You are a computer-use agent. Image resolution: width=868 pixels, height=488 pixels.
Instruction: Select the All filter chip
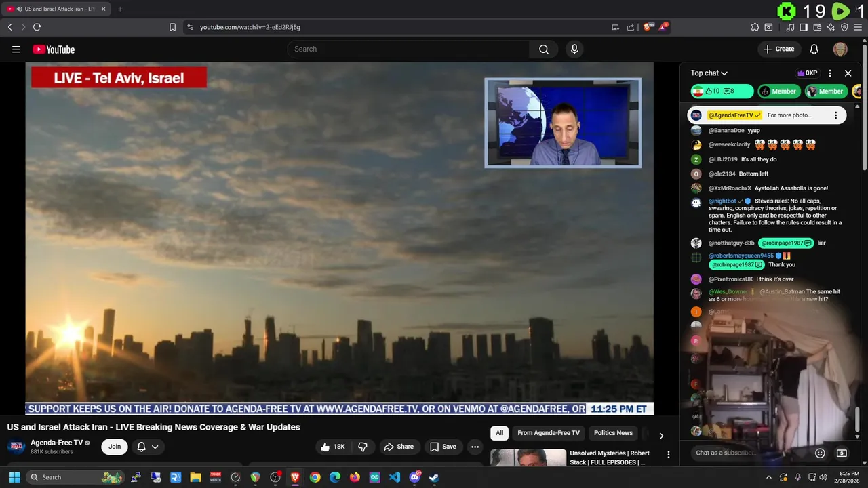(500, 433)
